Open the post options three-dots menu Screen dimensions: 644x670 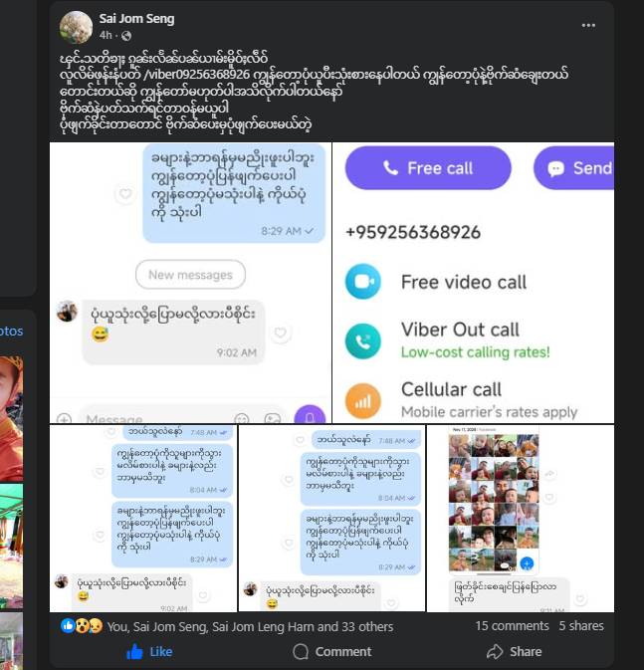coord(588,26)
